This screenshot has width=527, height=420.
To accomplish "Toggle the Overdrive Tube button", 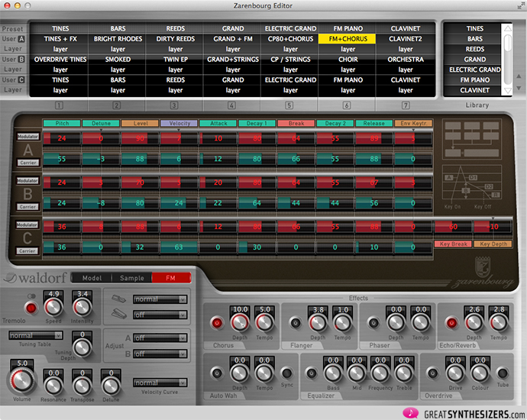I will click(503, 373).
